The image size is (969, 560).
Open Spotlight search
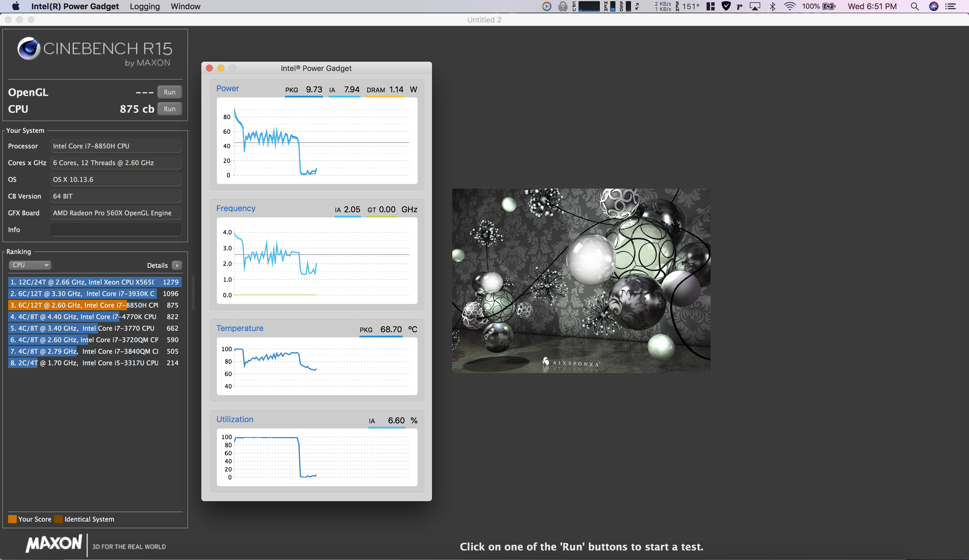pos(915,6)
